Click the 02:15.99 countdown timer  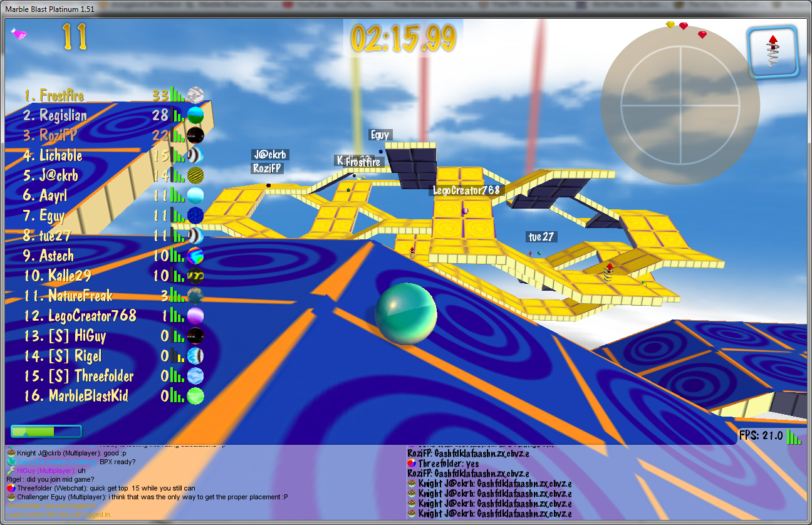tap(403, 39)
